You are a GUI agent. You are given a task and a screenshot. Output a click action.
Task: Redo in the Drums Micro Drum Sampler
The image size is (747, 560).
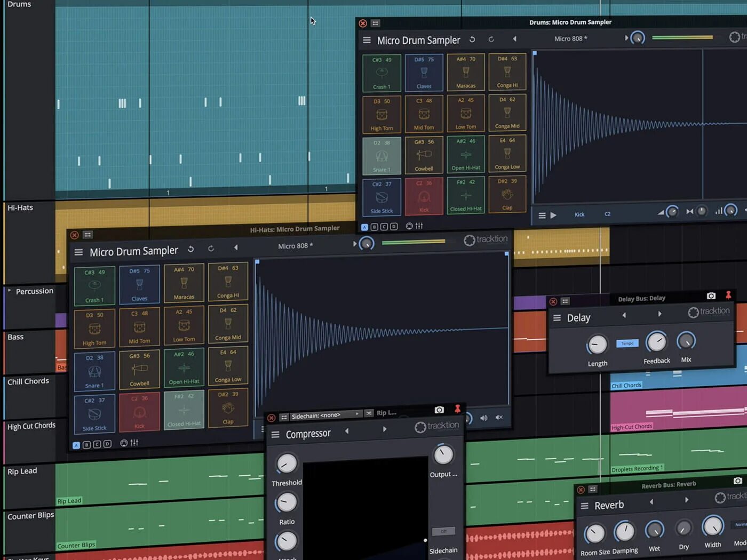pos(491,39)
